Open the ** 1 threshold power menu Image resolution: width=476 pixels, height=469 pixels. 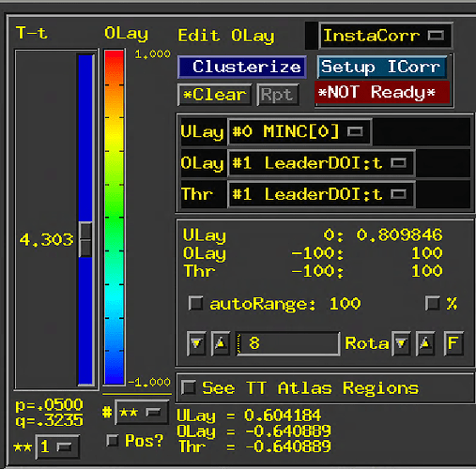(57, 446)
